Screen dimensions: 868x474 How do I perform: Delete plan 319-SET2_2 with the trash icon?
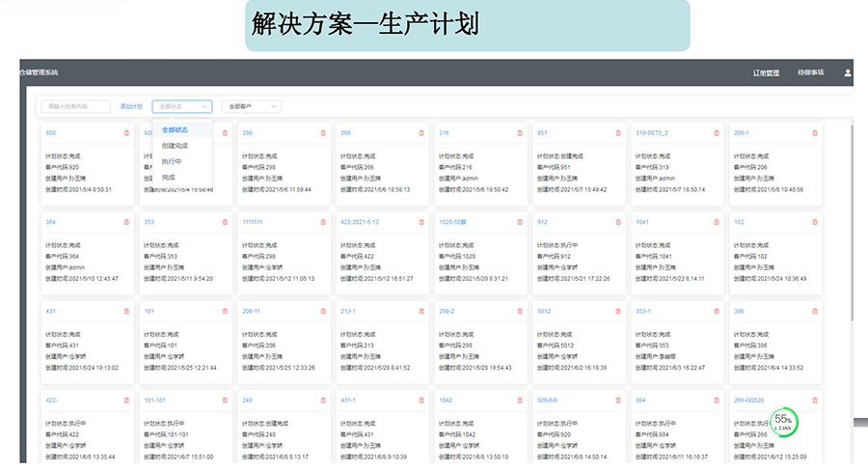click(717, 133)
